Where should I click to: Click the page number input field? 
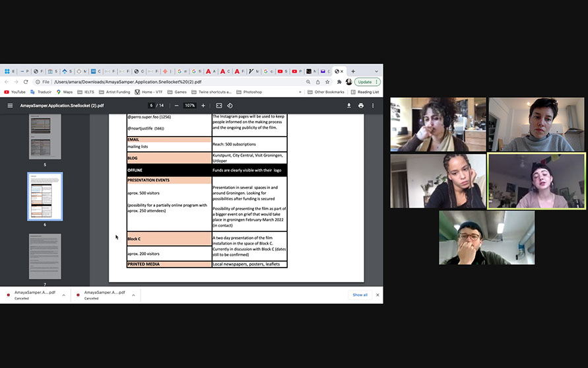point(151,106)
